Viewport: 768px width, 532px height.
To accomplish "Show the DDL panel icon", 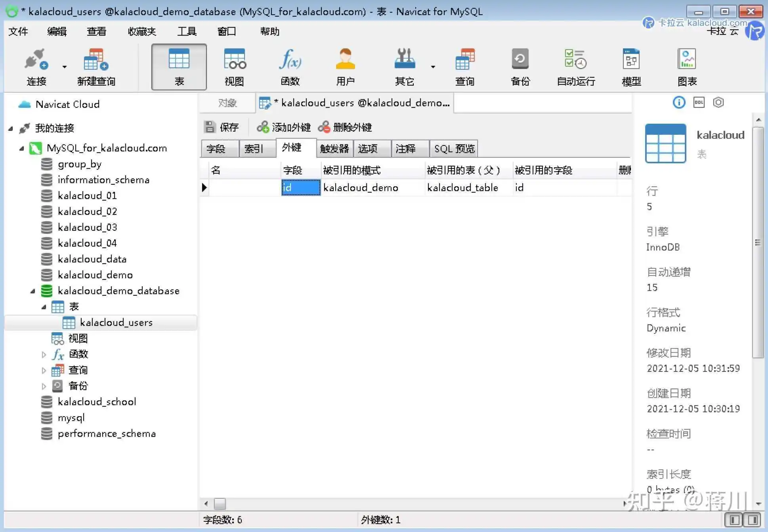I will pyautogui.click(x=699, y=103).
